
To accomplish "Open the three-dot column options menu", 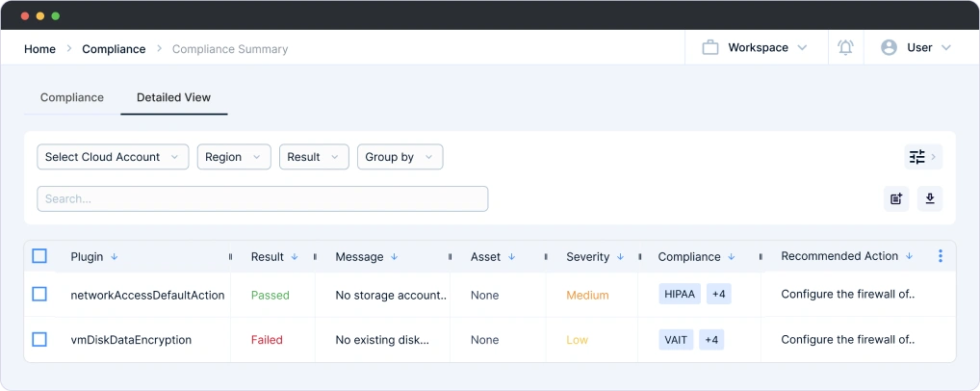I will [940, 256].
